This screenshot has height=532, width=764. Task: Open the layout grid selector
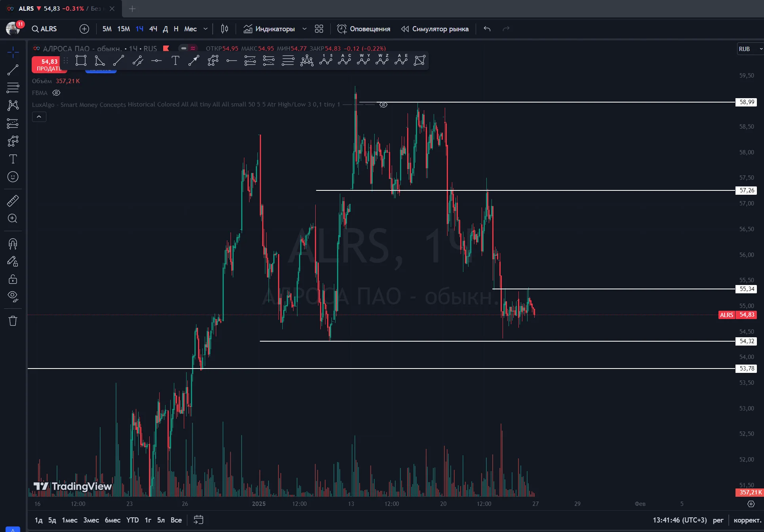point(319,29)
